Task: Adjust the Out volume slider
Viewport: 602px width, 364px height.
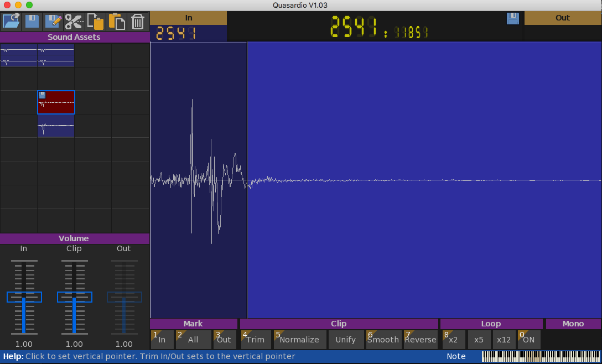Action: (124, 297)
